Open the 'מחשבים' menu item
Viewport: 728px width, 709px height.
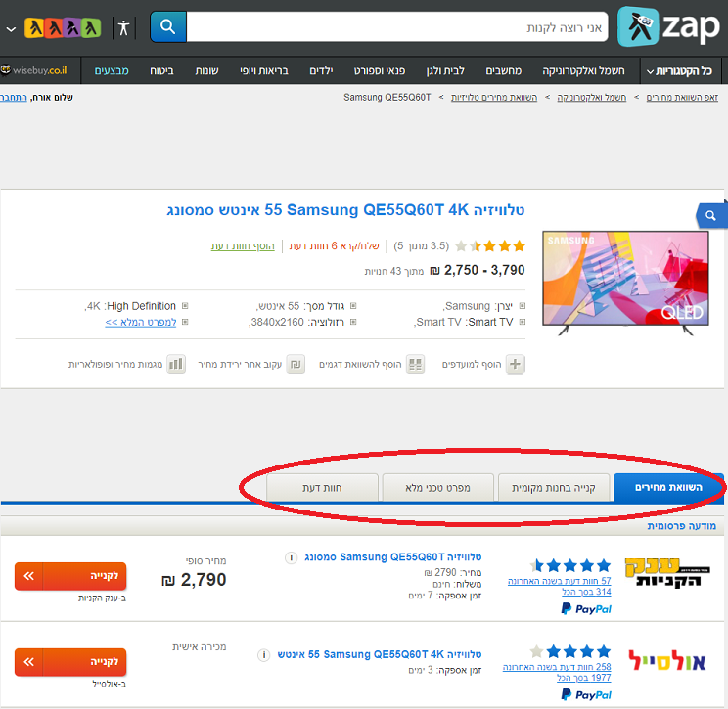click(x=504, y=71)
